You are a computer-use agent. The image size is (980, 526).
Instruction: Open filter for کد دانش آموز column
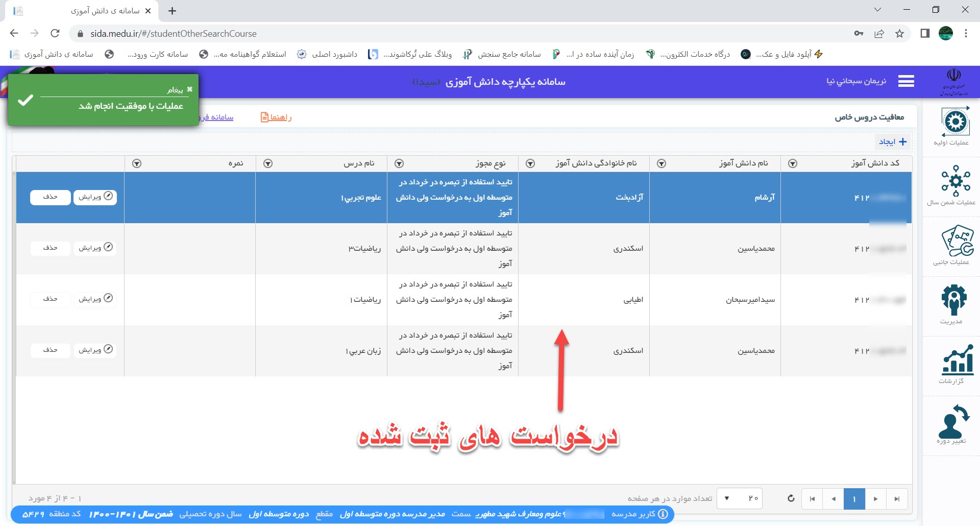793,163
